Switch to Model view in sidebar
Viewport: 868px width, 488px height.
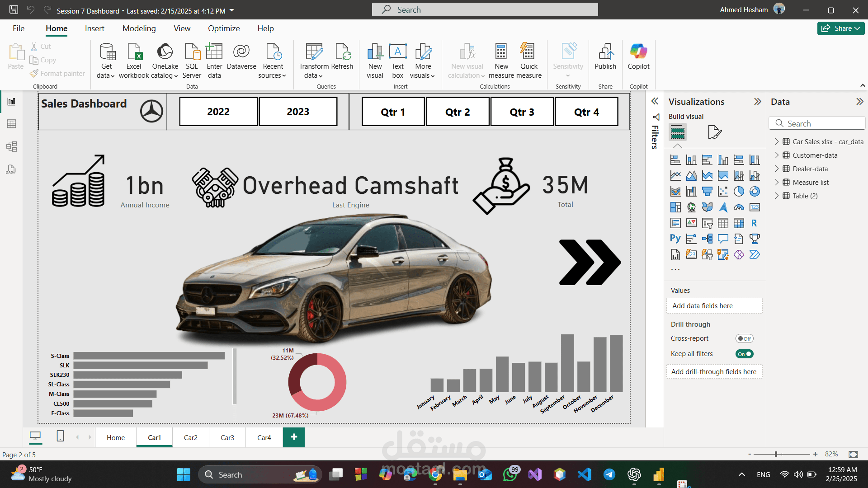click(11, 146)
